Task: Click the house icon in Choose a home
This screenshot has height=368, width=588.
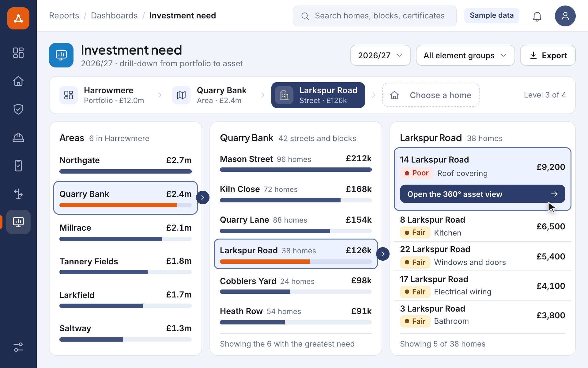Action: (394, 95)
